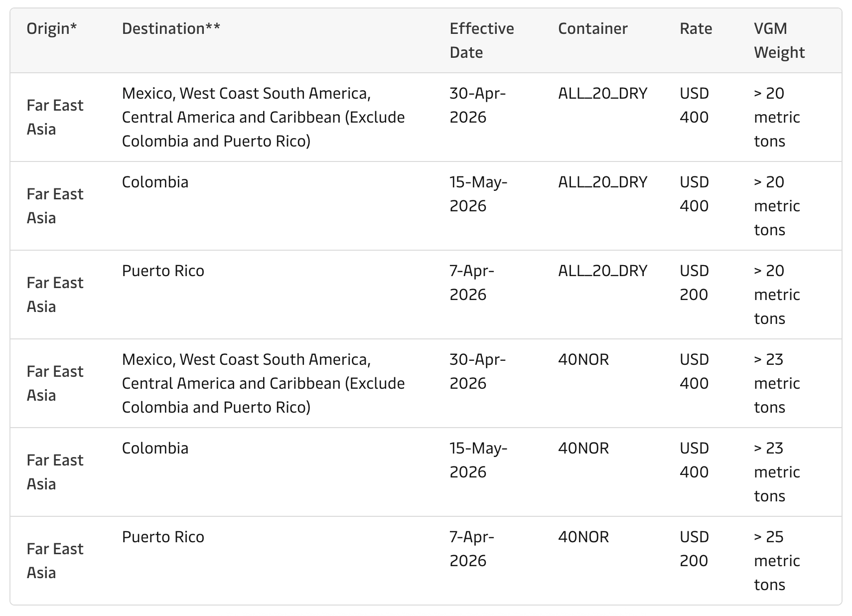Select Colombia destination in the 40NOR row
This screenshot has width=852, height=616.
point(155,448)
